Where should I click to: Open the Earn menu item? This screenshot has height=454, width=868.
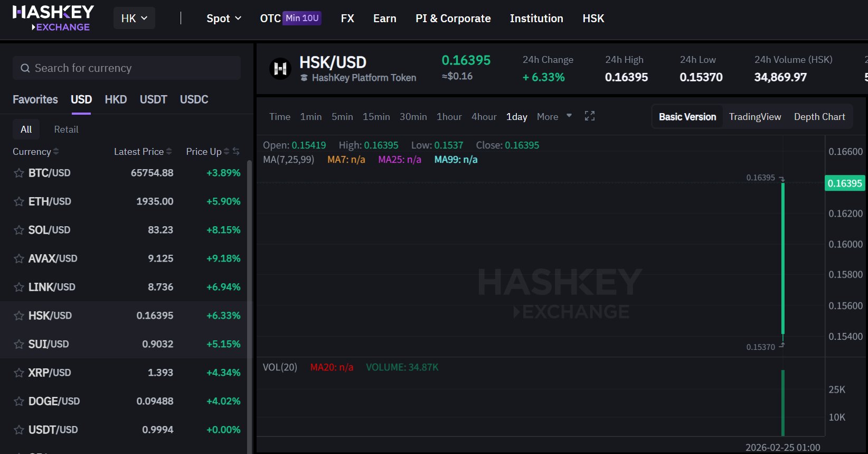(384, 18)
